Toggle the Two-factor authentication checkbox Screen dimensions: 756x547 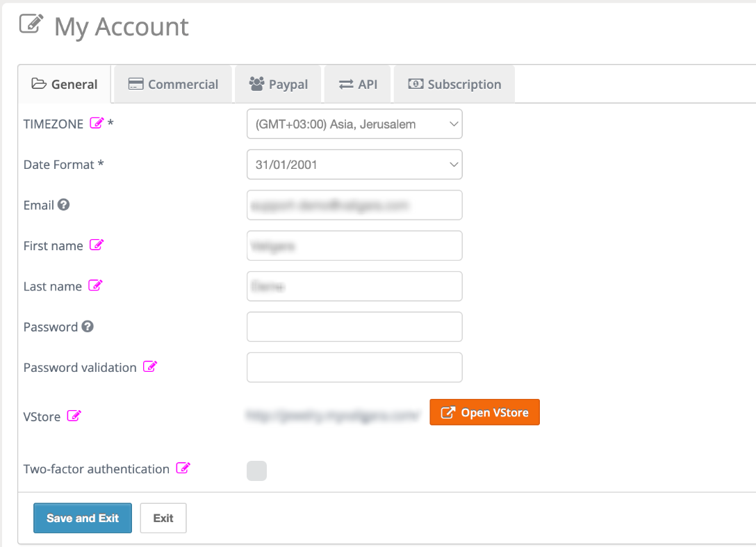[256, 471]
